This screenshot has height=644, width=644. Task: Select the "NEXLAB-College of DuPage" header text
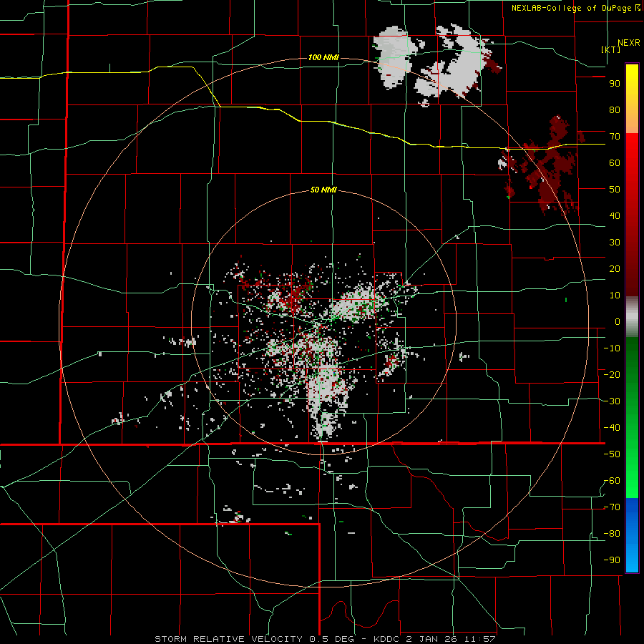pos(572,8)
